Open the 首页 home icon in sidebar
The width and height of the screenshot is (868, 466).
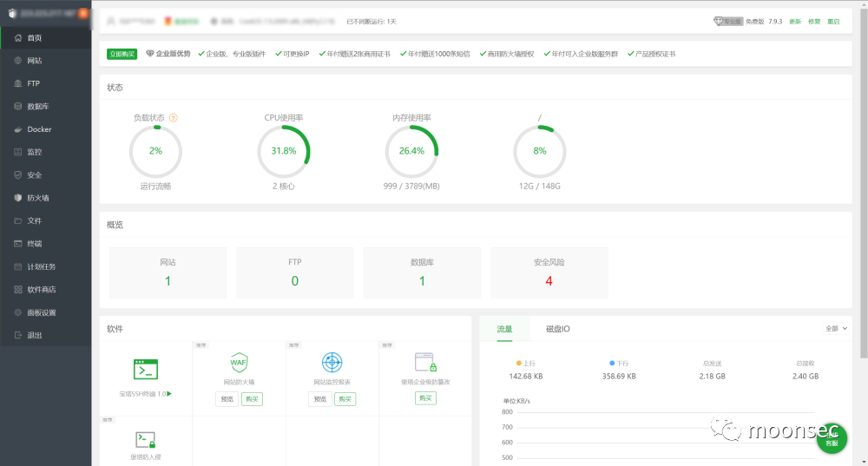(x=18, y=37)
